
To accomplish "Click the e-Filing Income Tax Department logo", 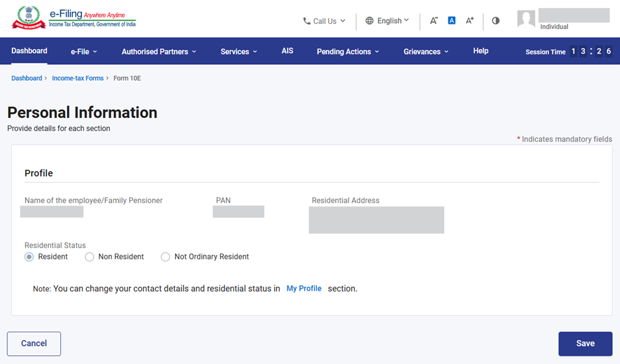I will [x=74, y=19].
